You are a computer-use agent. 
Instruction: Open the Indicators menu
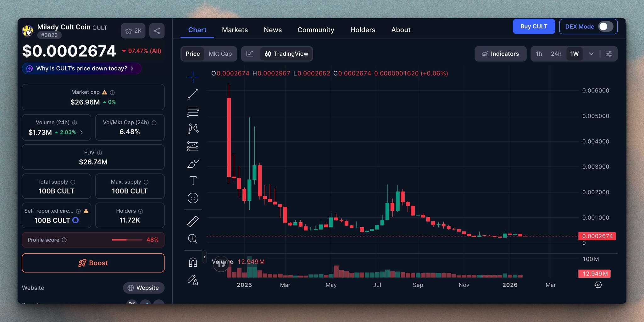(x=500, y=54)
